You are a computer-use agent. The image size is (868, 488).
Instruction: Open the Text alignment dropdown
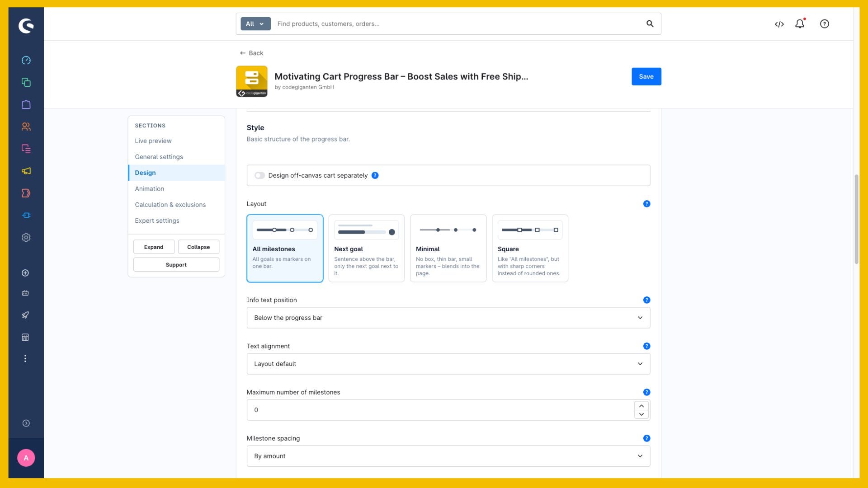click(448, 364)
